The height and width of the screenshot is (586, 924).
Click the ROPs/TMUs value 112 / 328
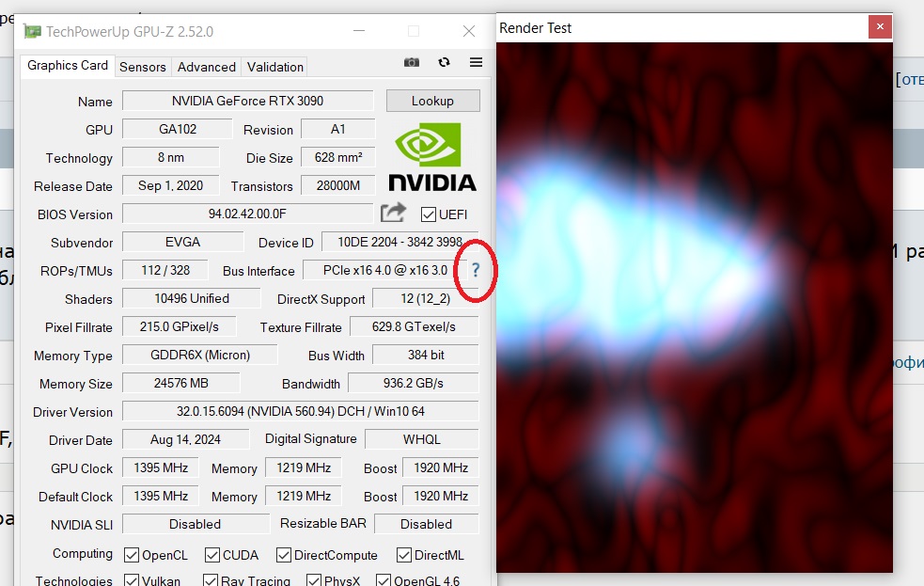(165, 271)
